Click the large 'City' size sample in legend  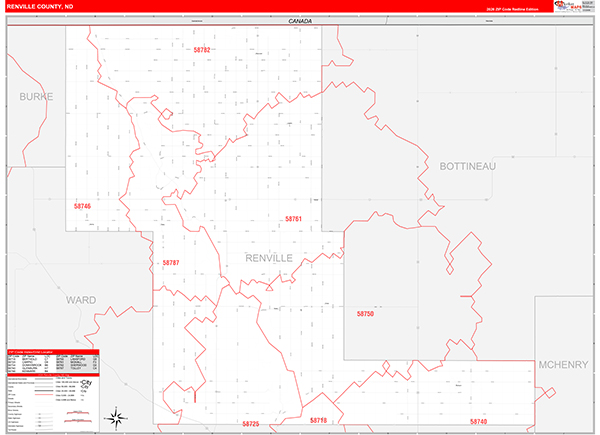pos(86,383)
